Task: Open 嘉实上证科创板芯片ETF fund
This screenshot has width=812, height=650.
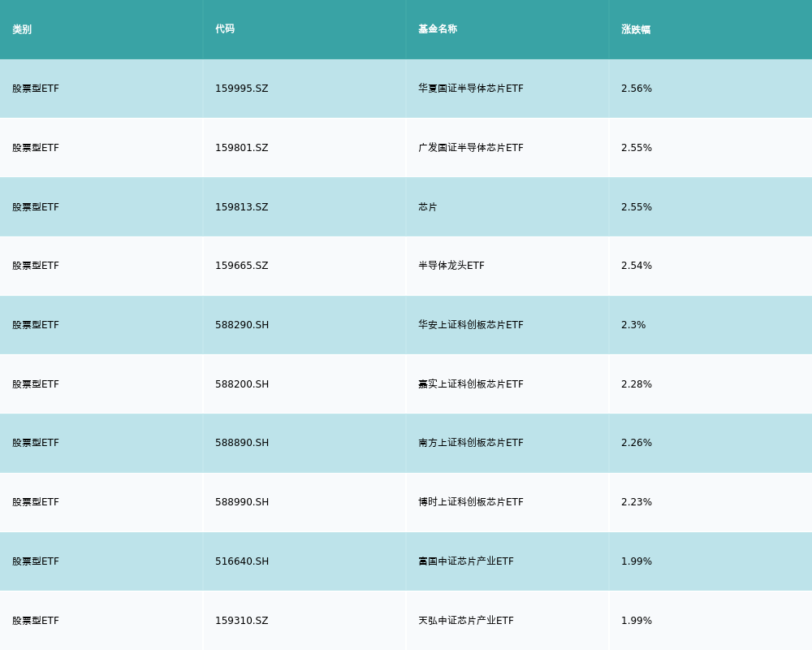Action: pos(471,384)
